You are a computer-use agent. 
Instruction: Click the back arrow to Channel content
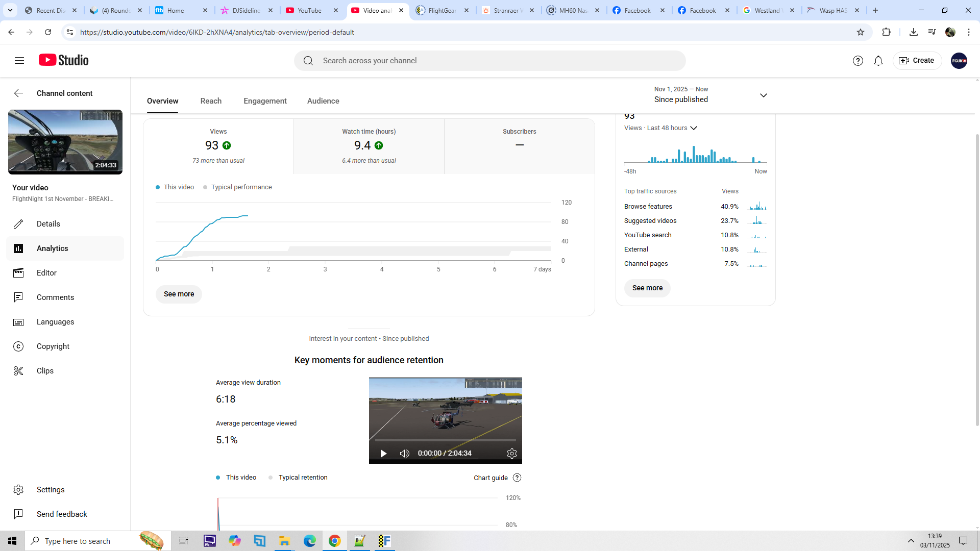coord(18,93)
